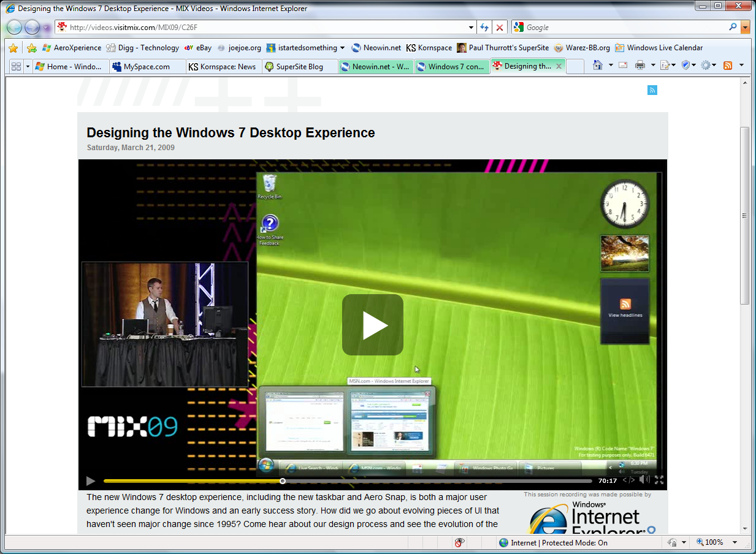Open the zoom level 100% dropdown arrow
The image size is (756, 554).
point(735,542)
